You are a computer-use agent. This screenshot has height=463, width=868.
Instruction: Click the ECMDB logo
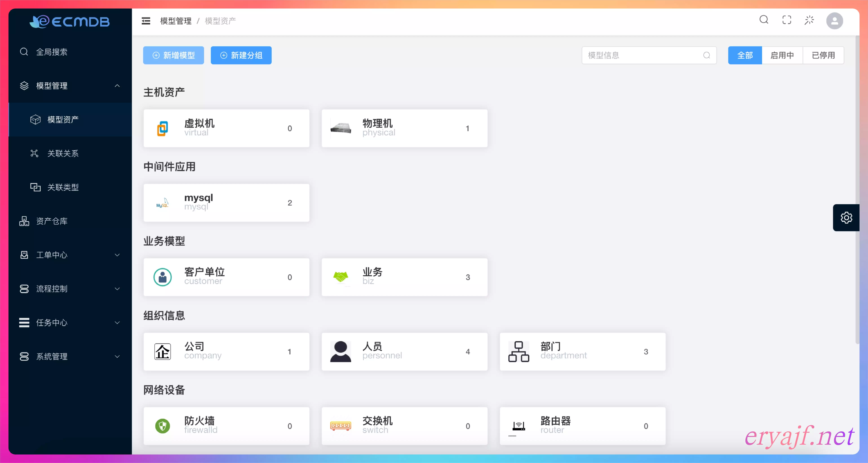click(x=70, y=22)
